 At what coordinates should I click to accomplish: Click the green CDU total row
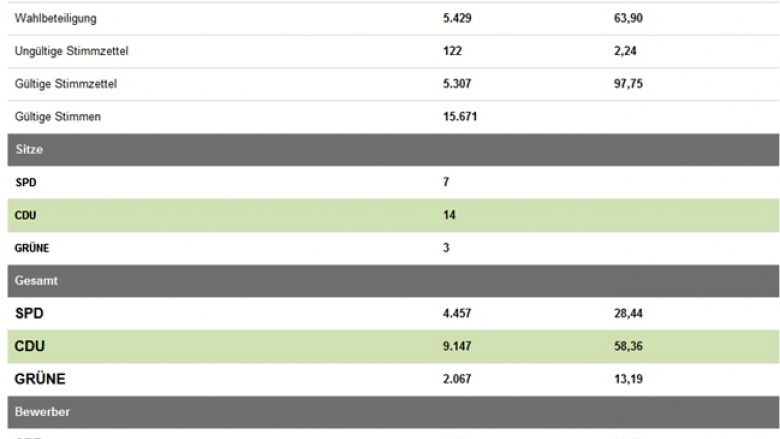[x=393, y=347]
